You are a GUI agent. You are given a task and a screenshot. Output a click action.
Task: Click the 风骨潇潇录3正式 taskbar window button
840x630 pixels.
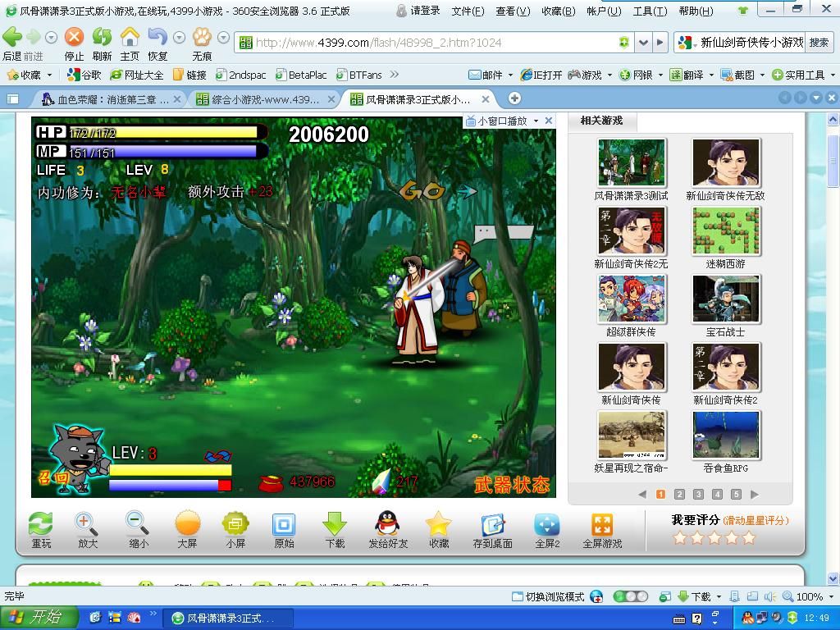pos(230,619)
